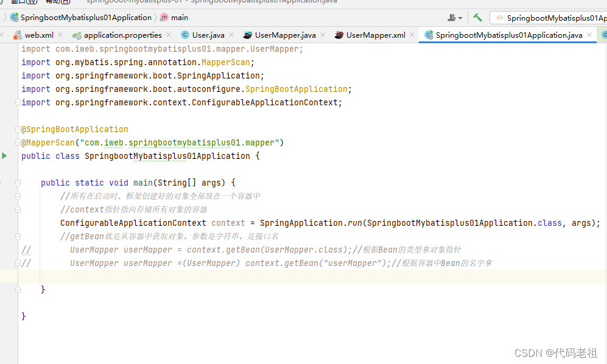Click the grayed-out UserMapper import line
The image size is (607, 364).
click(x=162, y=49)
